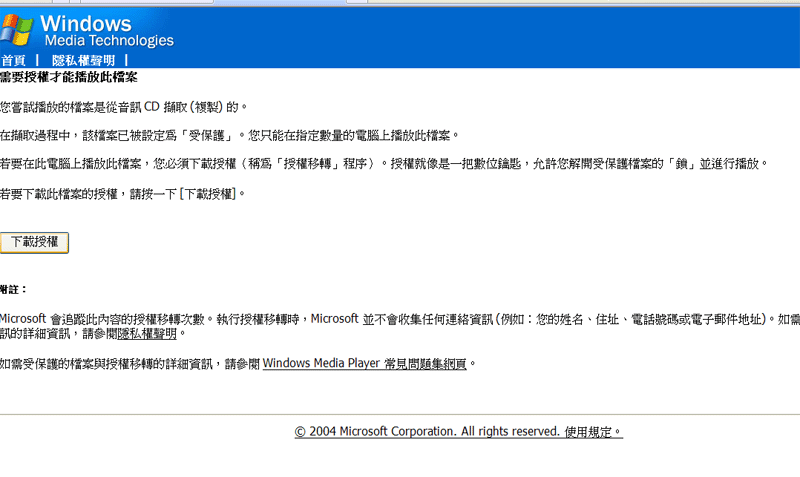
Task: Open 隱私權聲明 link in blue header
Action: click(x=84, y=61)
